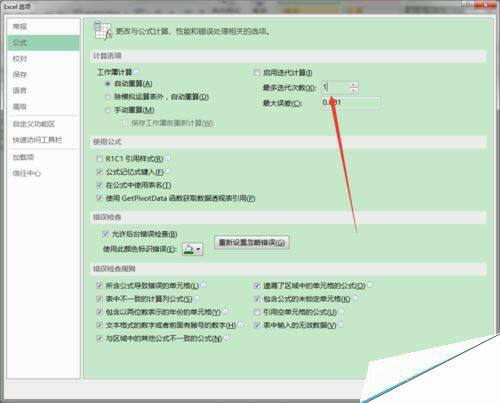Toggle 允许后台错误检查(B) checkbox
Viewport: 500px width, 403px height.
tap(106, 234)
